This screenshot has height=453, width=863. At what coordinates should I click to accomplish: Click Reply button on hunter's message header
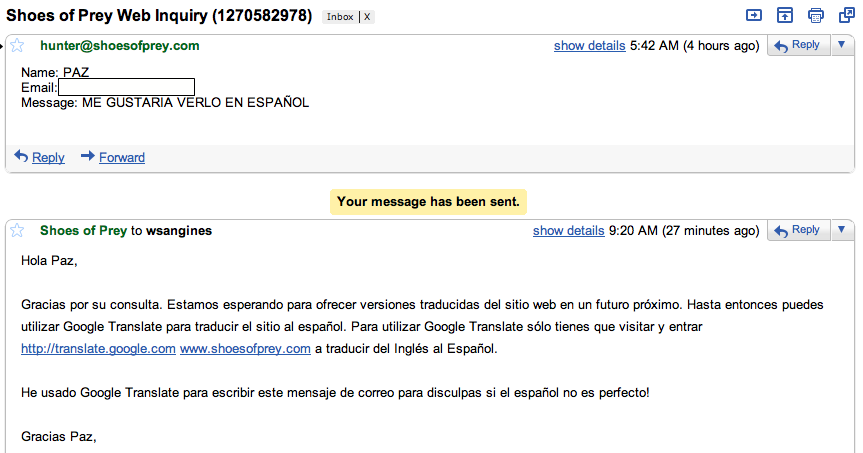(x=798, y=45)
